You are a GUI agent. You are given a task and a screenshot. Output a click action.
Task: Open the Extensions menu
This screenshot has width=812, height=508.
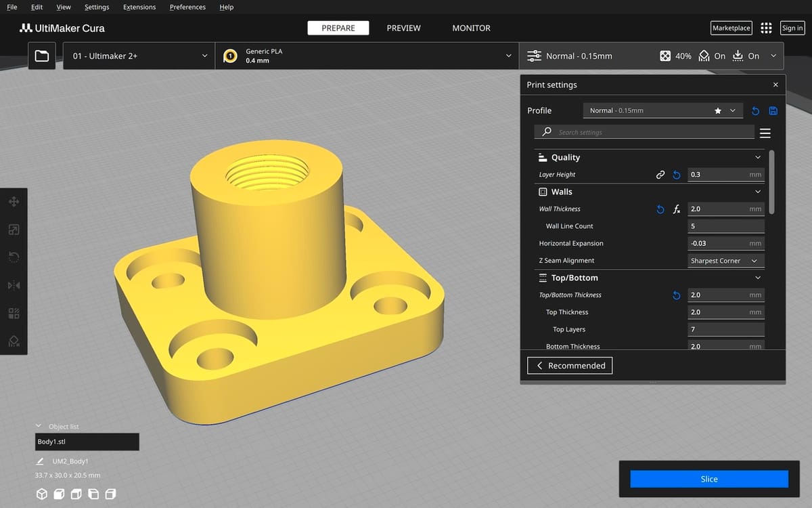(x=139, y=7)
